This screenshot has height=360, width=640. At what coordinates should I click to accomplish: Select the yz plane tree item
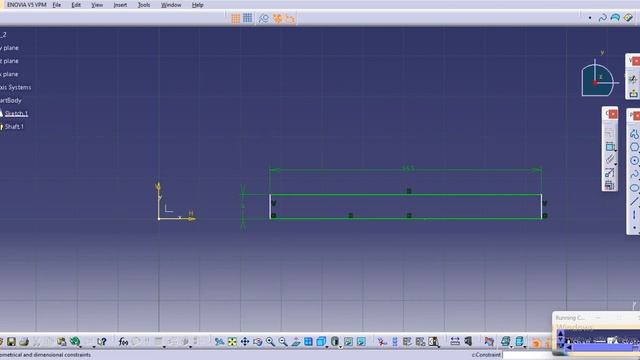[9, 61]
